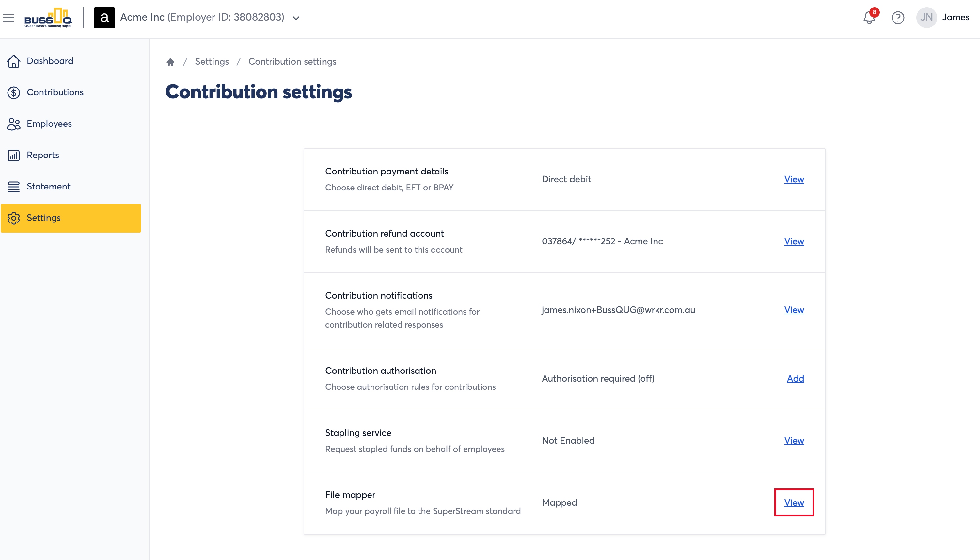The image size is (980, 560).
Task: Go to home via breadcrumb house icon
Action: [170, 62]
